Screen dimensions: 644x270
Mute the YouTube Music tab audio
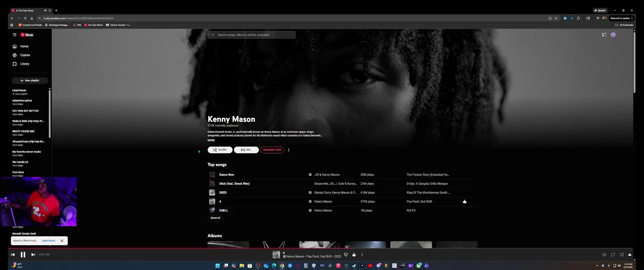45,10
